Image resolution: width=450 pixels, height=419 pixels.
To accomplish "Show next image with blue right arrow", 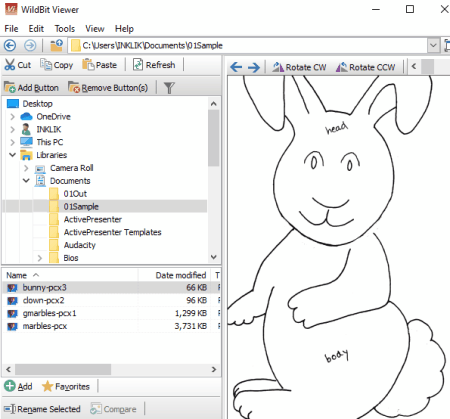I will (254, 67).
